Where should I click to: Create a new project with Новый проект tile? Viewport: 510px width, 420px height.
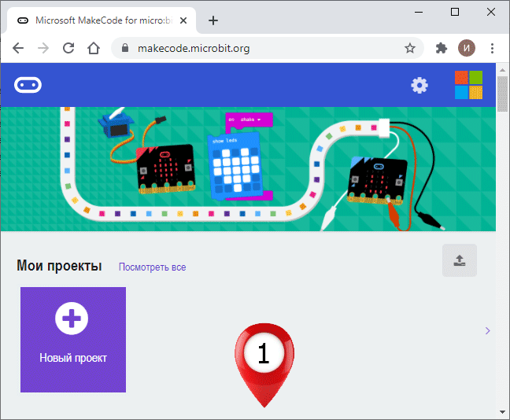(73, 339)
